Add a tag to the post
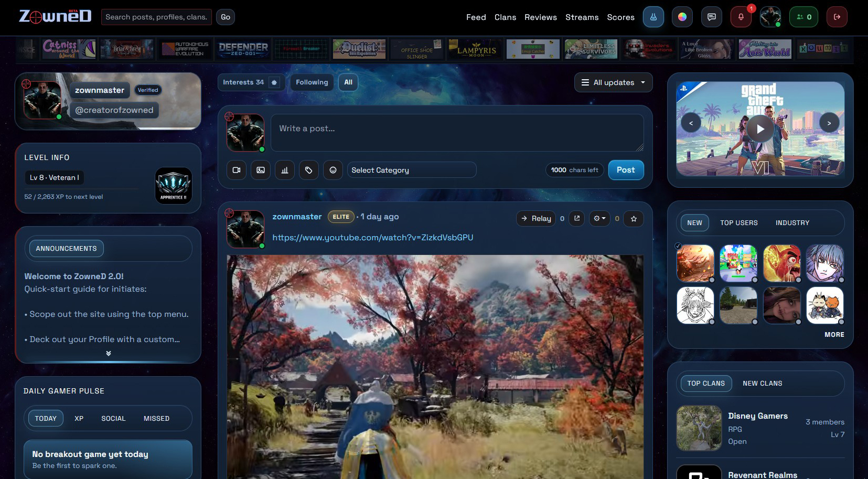Viewport: 868px width, 479px height. point(309,170)
